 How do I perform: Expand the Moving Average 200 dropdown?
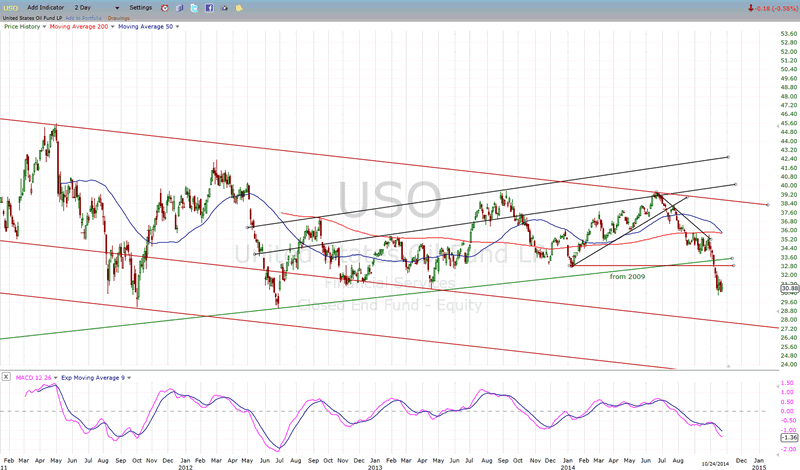[112, 27]
